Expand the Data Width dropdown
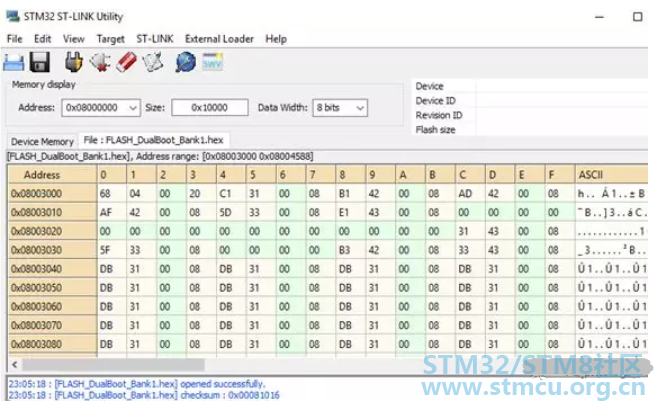The width and height of the screenshot is (654, 410). point(360,108)
